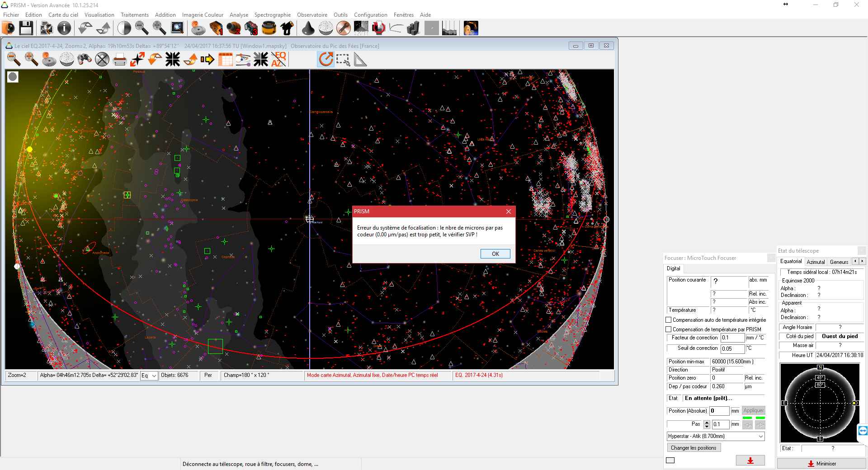The image size is (868, 470).
Task: Click the Changer les positions button
Action: click(x=693, y=448)
